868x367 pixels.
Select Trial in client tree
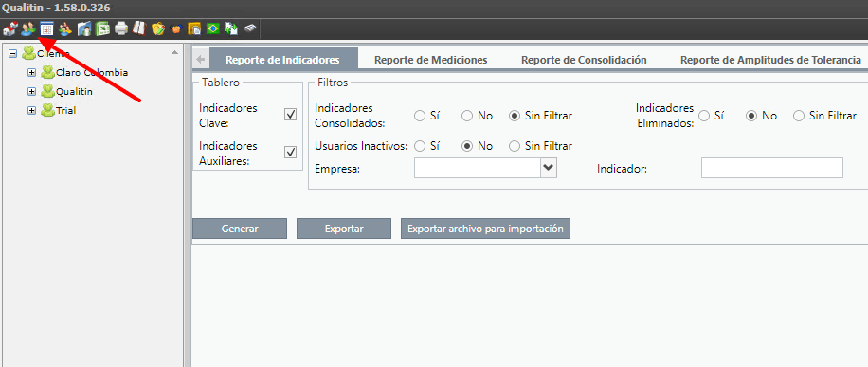point(66,110)
